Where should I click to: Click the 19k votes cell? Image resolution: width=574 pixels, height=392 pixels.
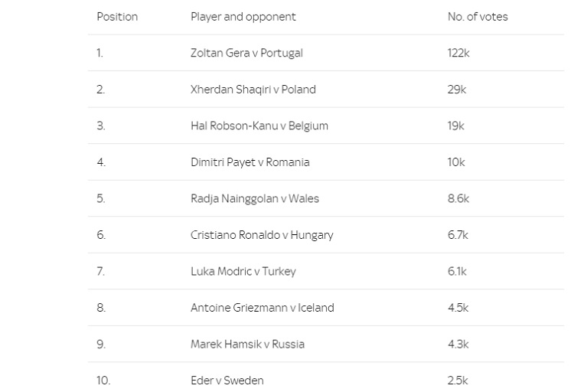pos(455,126)
